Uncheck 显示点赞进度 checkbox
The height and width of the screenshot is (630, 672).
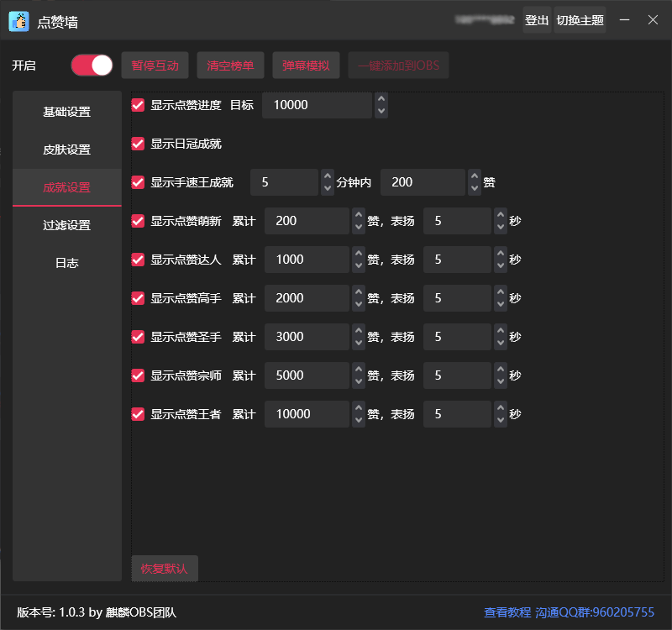point(139,105)
